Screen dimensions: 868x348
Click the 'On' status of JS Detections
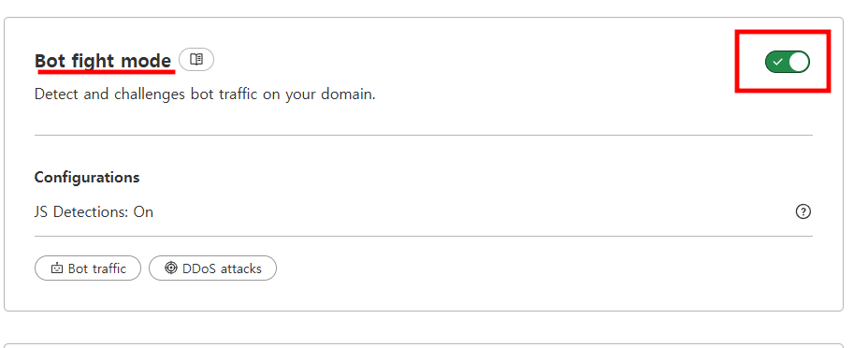click(143, 212)
